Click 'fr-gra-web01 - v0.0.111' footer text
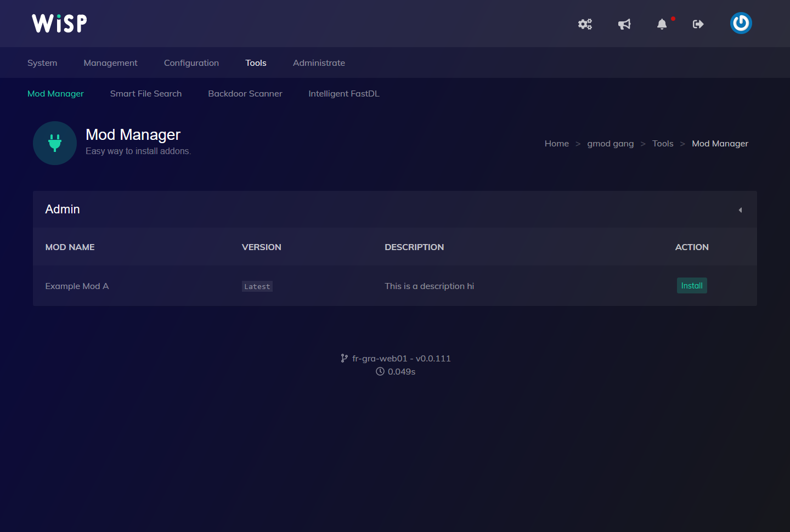790x532 pixels. click(402, 358)
